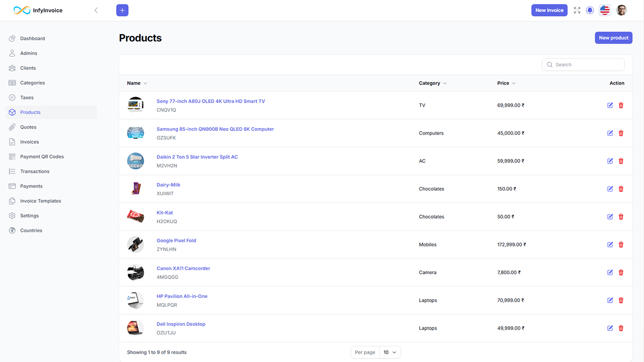The height and width of the screenshot is (362, 644).
Task: Click the edit icon for Dairy-Milk
Action: [x=610, y=189]
